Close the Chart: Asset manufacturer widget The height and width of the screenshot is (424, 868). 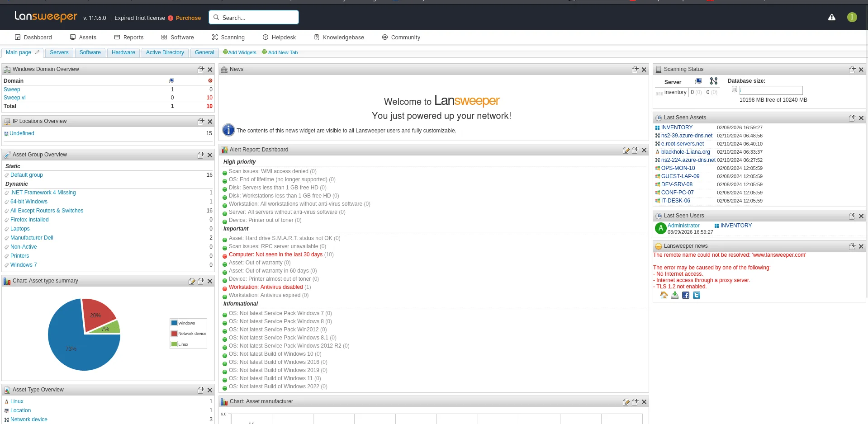click(644, 402)
